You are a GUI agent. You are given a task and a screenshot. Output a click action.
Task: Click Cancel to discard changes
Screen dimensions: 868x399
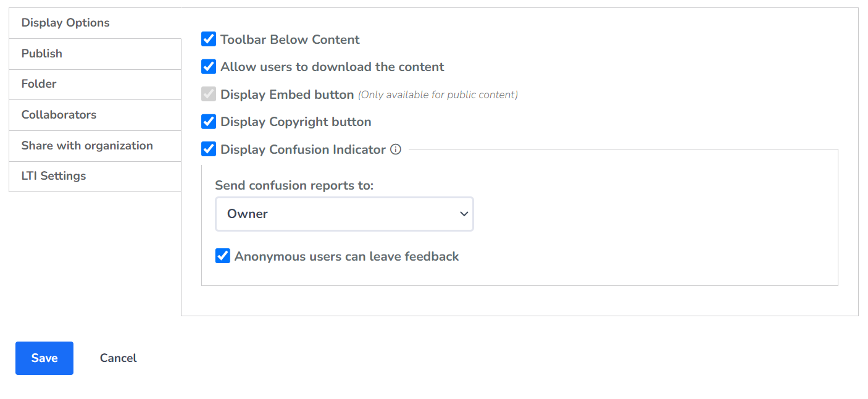(x=117, y=358)
